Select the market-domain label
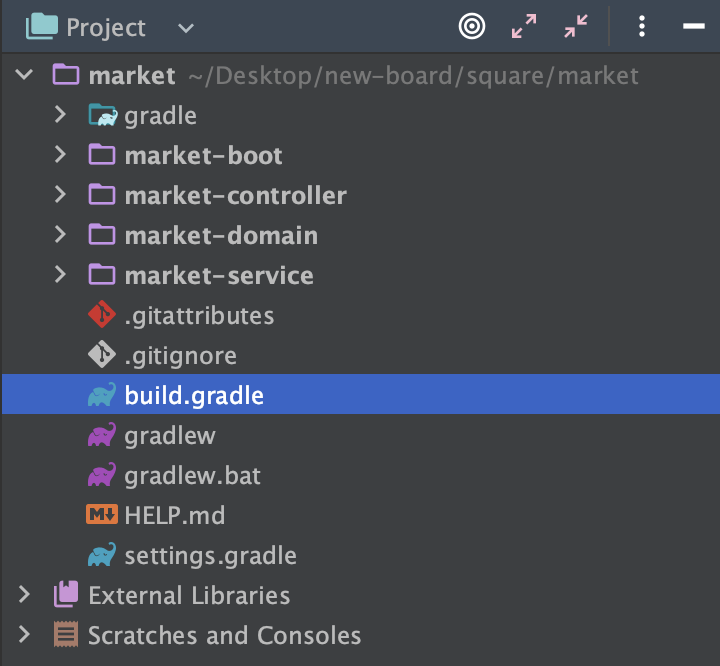720x666 pixels. point(221,236)
